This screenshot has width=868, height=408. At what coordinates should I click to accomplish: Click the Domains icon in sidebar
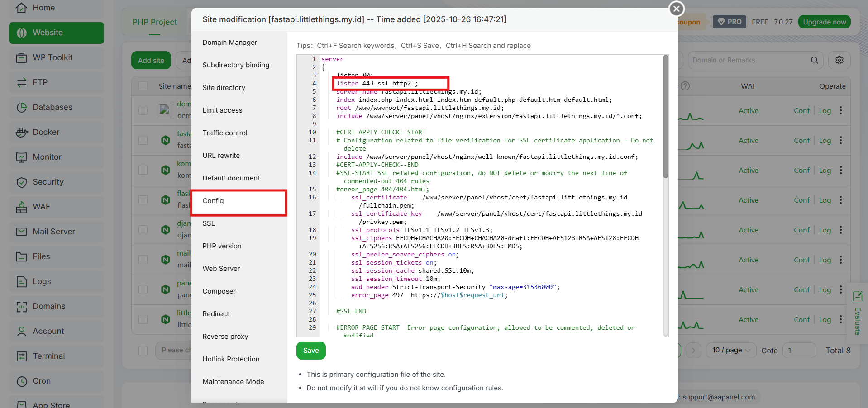pyautogui.click(x=21, y=306)
